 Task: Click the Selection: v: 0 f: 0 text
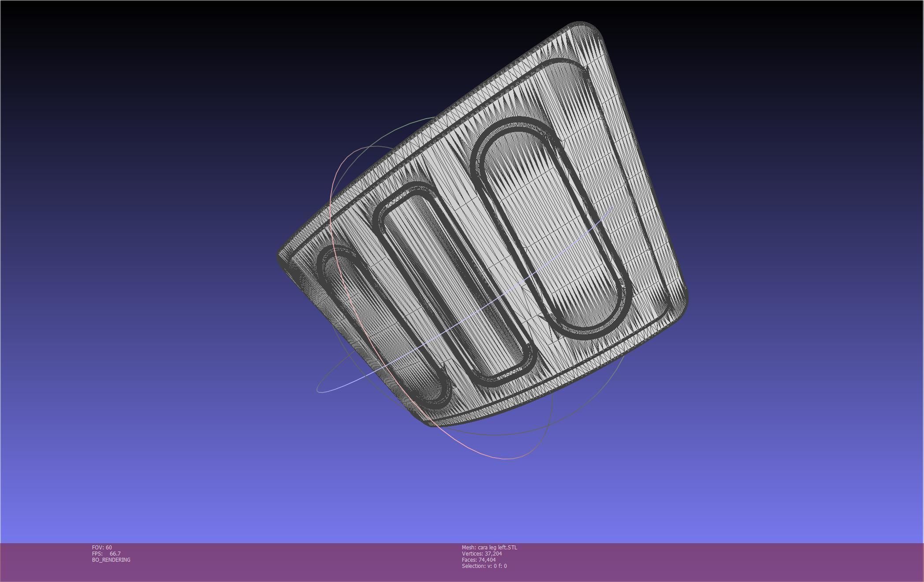(484, 566)
